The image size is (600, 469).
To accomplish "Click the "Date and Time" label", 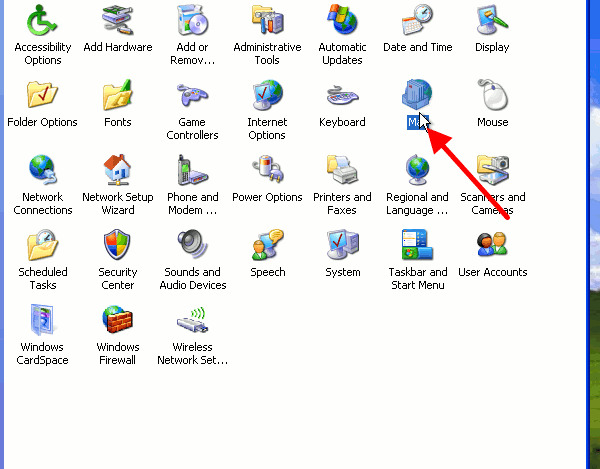I will [417, 47].
